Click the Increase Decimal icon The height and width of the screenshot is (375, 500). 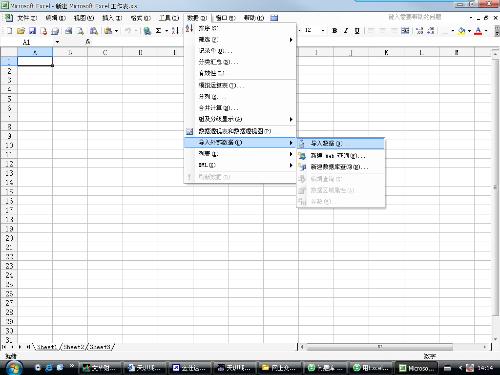click(x=420, y=31)
